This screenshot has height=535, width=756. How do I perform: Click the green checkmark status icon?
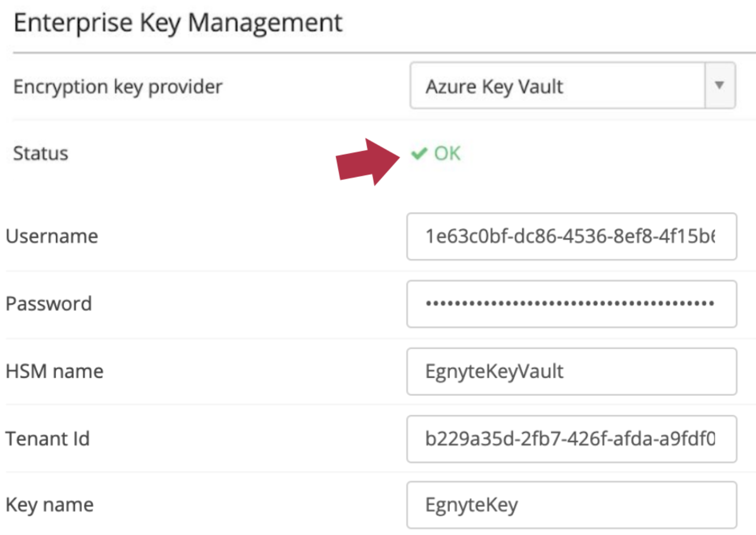(419, 153)
